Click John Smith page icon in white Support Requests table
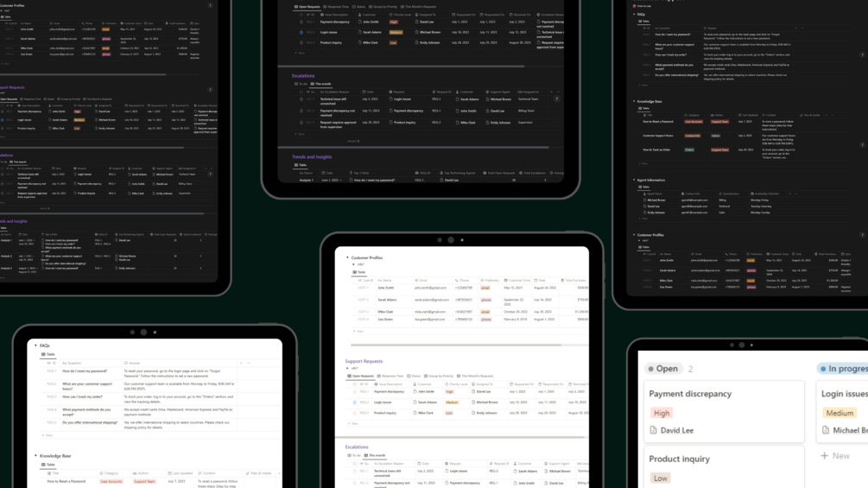 [415, 392]
